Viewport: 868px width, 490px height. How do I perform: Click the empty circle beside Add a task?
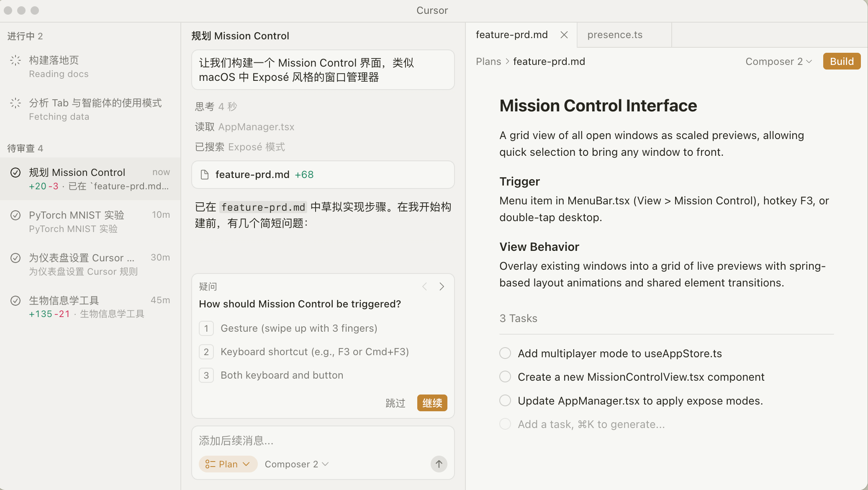click(x=505, y=424)
